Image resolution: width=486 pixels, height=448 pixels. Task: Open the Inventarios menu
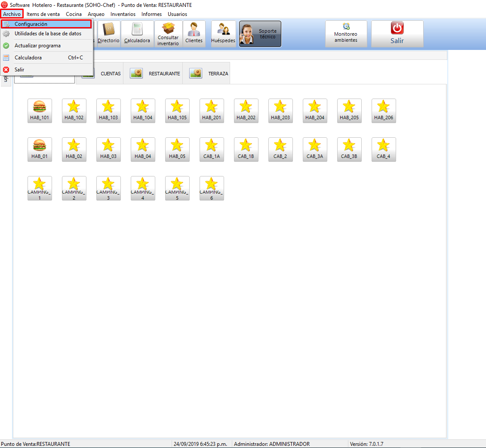tap(123, 14)
